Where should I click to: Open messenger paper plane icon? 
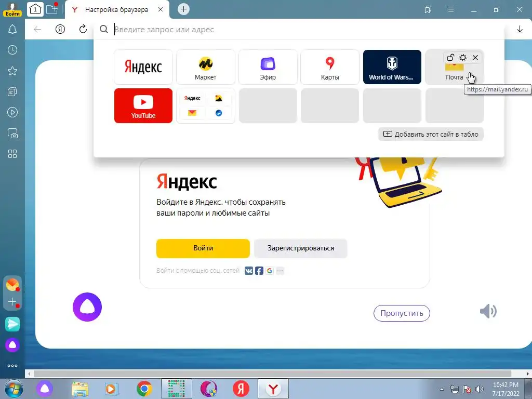pyautogui.click(x=12, y=324)
